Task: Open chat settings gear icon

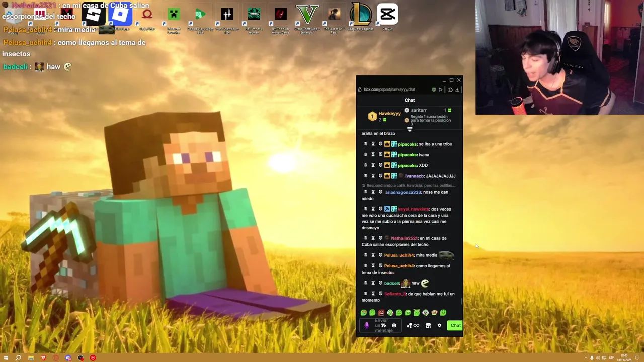Action: click(x=439, y=325)
